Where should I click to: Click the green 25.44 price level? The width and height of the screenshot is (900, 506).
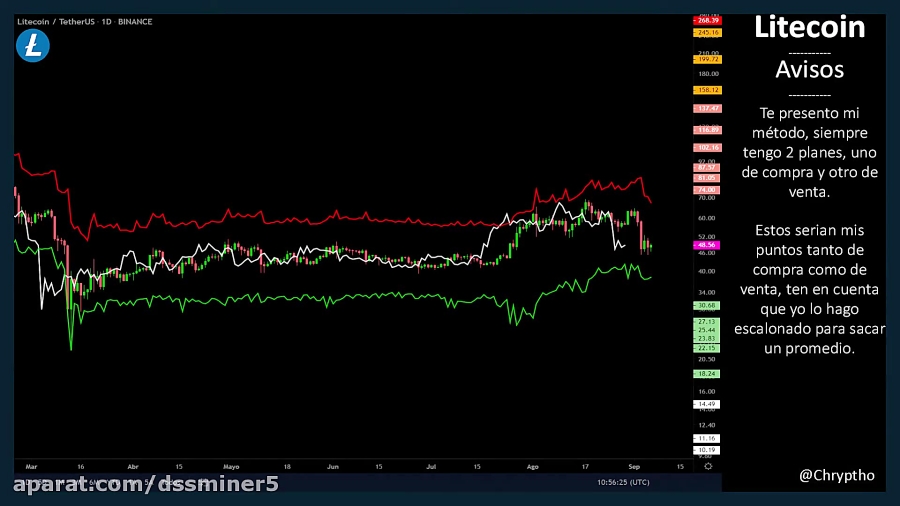(x=706, y=330)
